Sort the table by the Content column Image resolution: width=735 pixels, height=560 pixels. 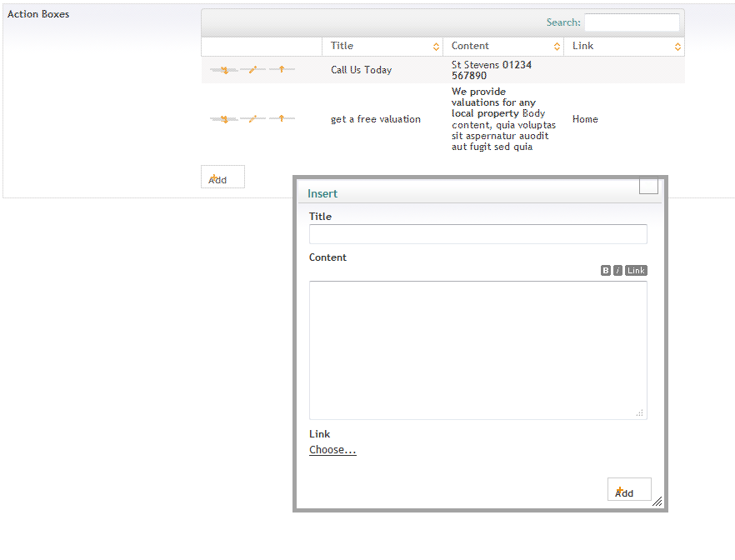click(503, 47)
